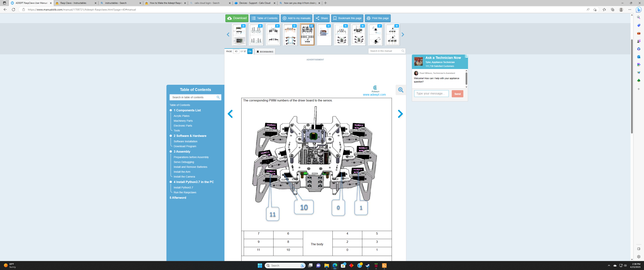The image size is (644, 270).
Task: Click the previous page left arrow button
Action: coord(230,114)
